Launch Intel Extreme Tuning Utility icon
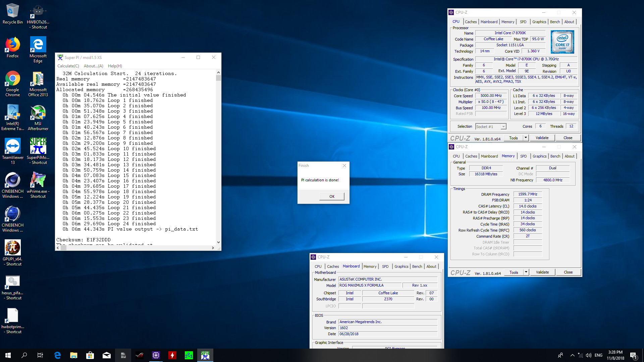644x362 pixels. [x=12, y=118]
